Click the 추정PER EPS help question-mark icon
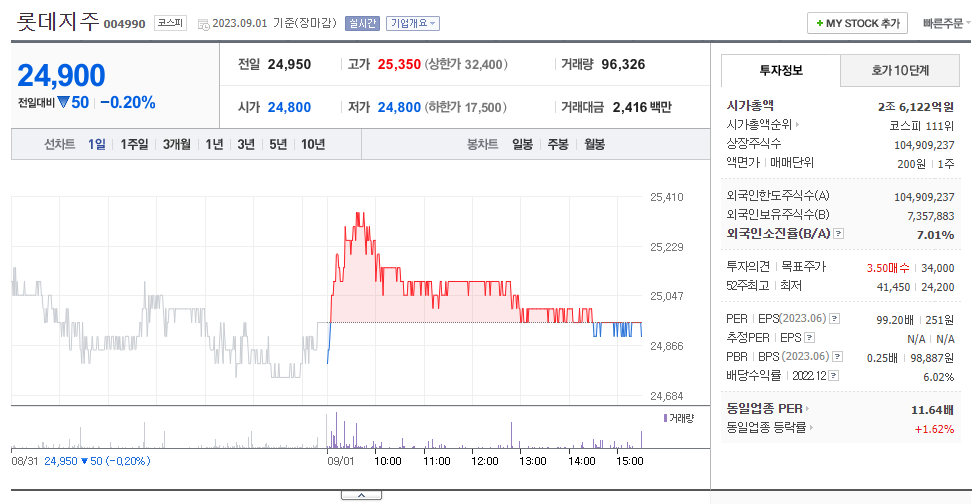Viewport: 977px width, 504px height. 809,338
